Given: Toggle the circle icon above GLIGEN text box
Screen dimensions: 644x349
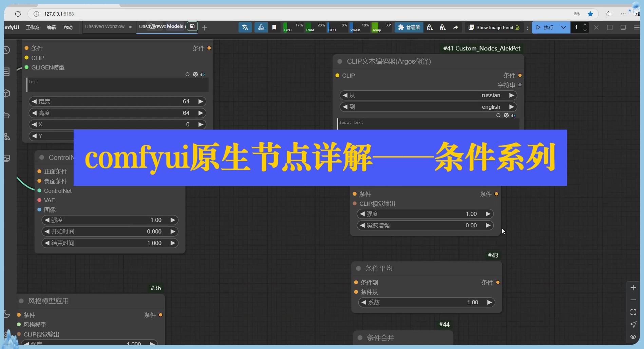Looking at the screenshot, I should tap(187, 74).
